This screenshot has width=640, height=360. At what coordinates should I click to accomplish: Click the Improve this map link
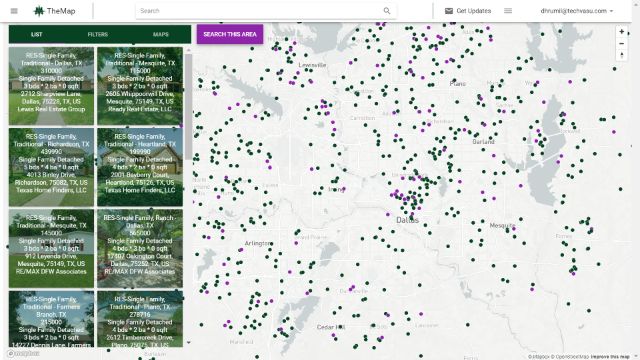[610, 357]
